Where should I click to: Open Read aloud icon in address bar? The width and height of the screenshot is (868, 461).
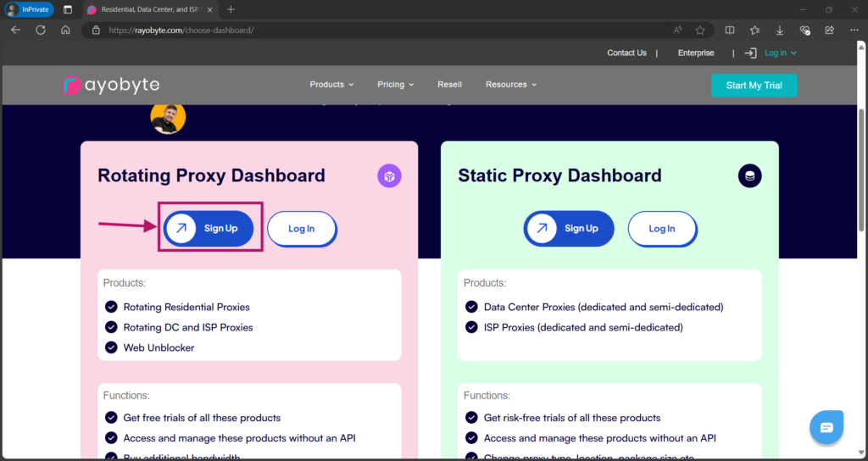tap(677, 30)
